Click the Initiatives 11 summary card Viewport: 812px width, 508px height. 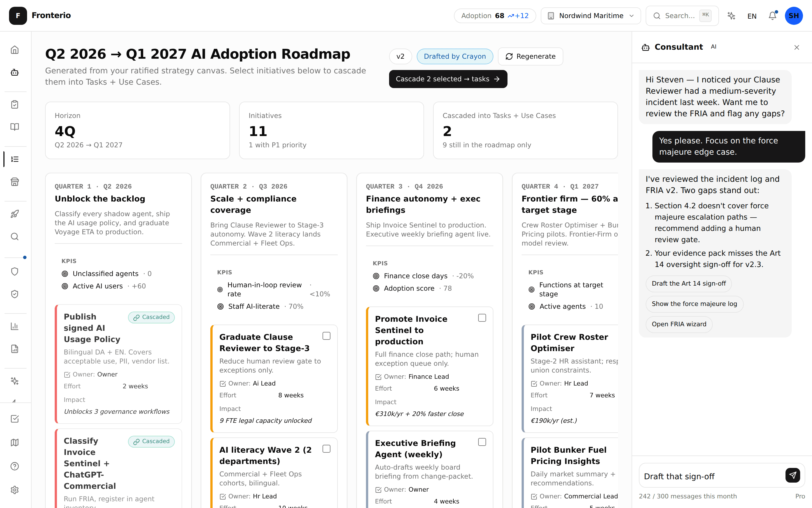coord(331,130)
